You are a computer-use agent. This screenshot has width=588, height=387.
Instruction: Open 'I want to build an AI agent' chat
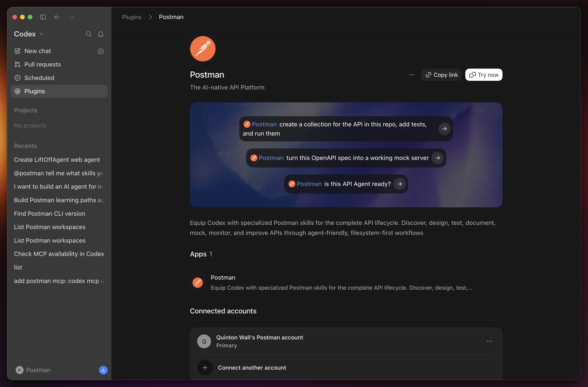tap(59, 187)
